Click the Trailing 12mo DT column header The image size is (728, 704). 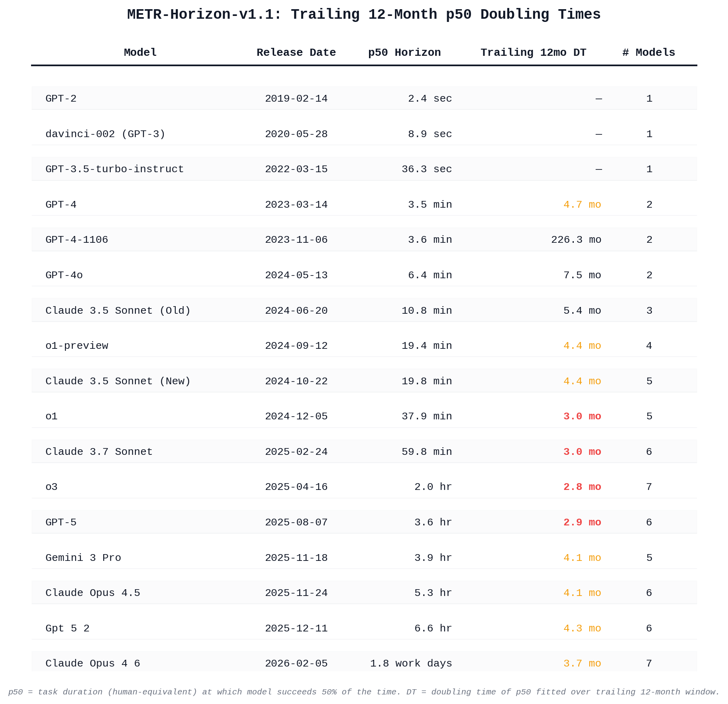(533, 53)
